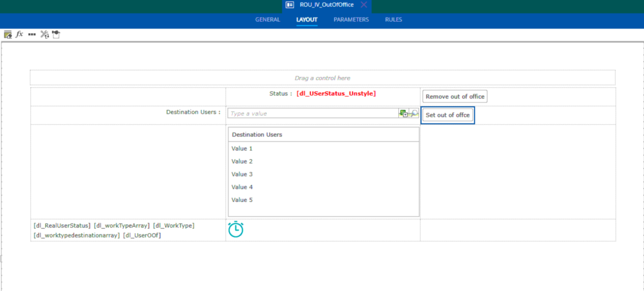Open the PARAMETERS tab

(x=351, y=20)
